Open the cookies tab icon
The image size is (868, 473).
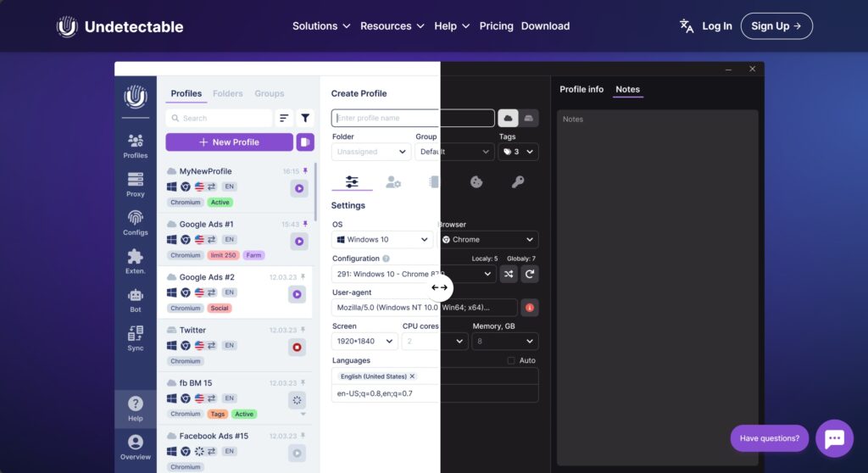point(476,181)
